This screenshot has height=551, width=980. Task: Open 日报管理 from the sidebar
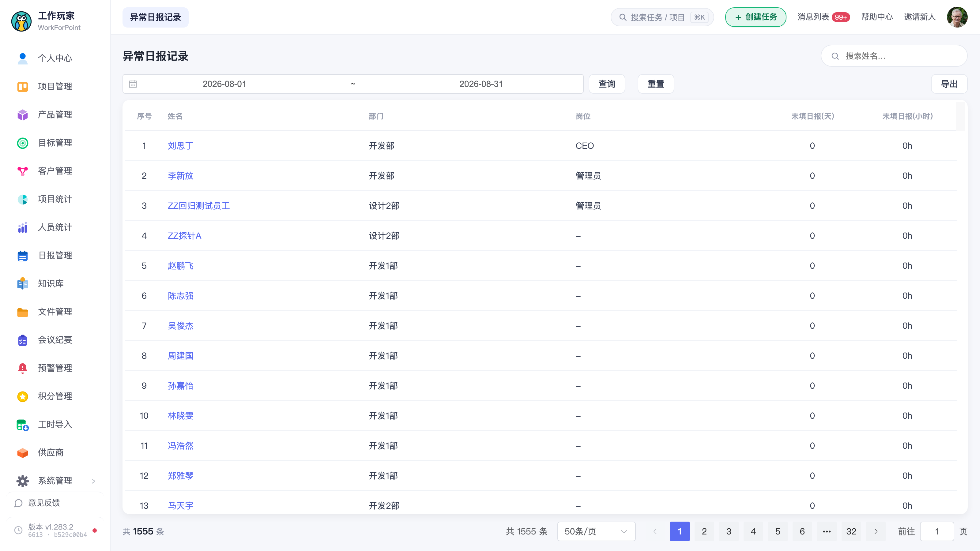pyautogui.click(x=55, y=255)
